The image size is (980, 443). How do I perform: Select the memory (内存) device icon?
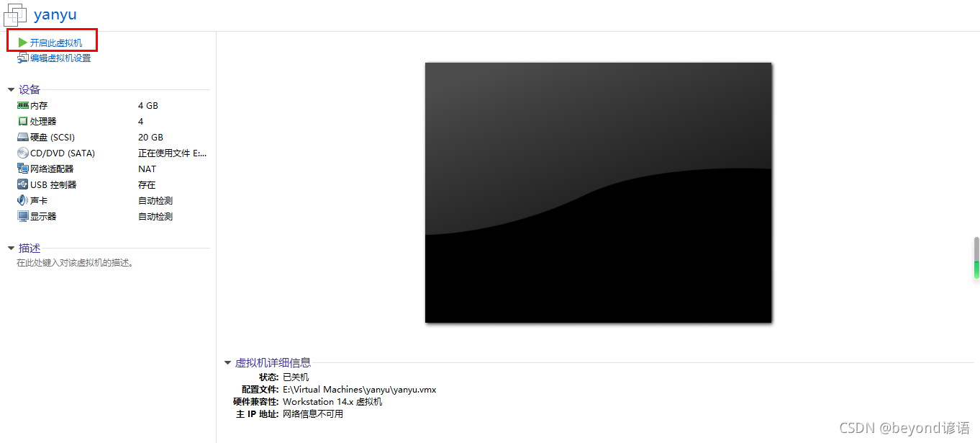point(23,105)
